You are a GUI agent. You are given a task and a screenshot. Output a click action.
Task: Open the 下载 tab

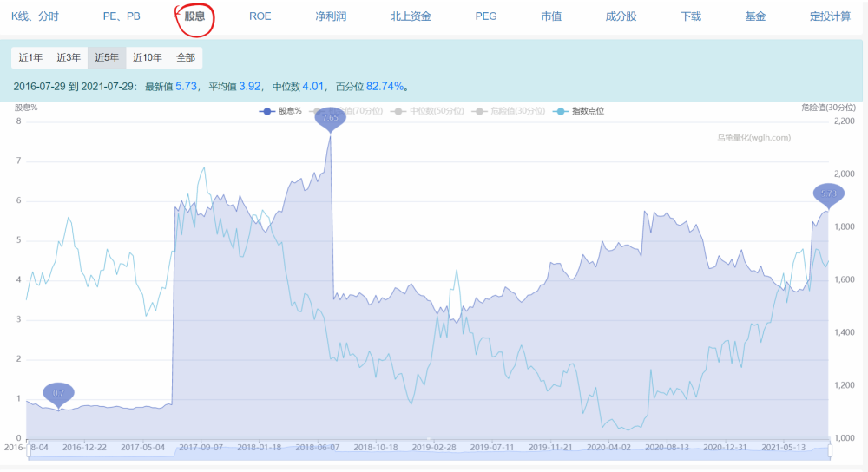click(691, 16)
